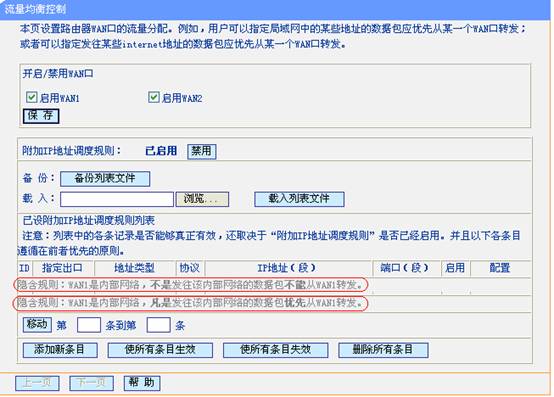Click 备份列表文件 button
The height and width of the screenshot is (397, 554).
tap(105, 178)
